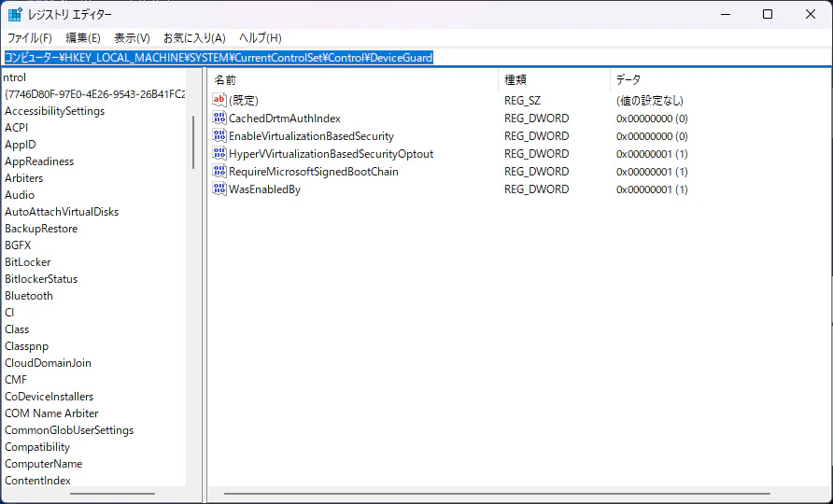The image size is (833, 504).
Task: Click data 0x00000001 (1) of WasEnabledBy
Action: point(652,189)
